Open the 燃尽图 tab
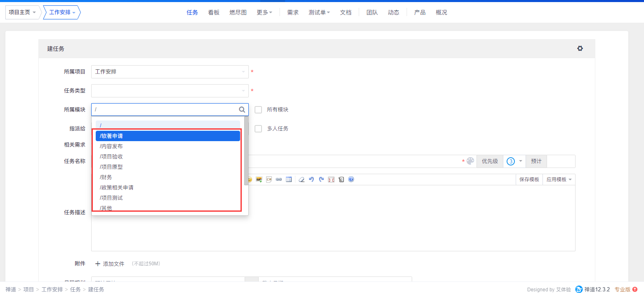 [x=238, y=12]
